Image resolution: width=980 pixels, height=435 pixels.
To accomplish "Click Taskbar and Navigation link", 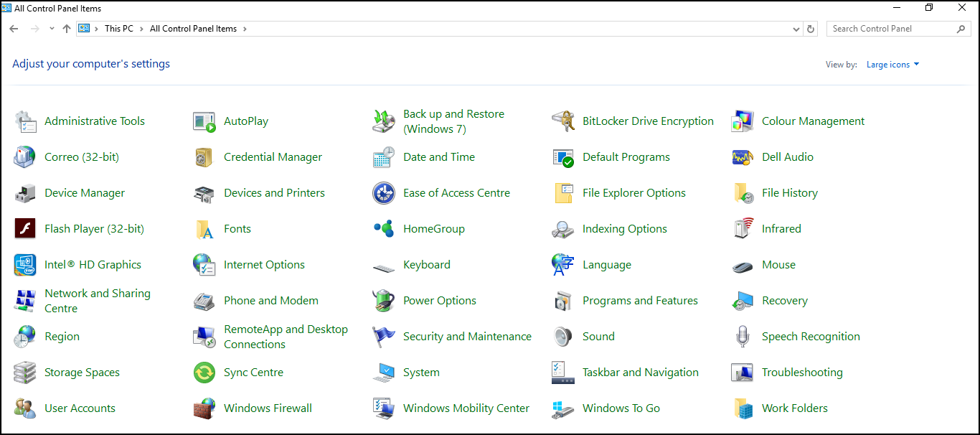I will 641,373.
